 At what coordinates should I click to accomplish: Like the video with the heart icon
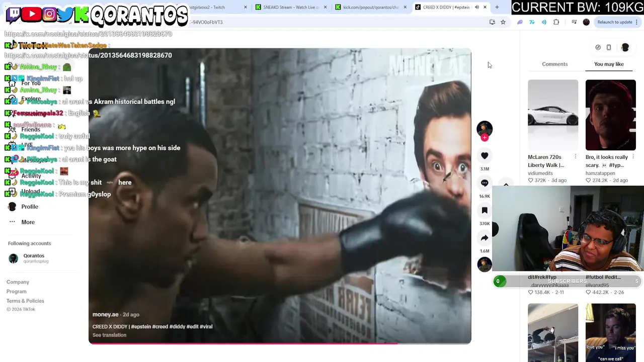click(x=485, y=156)
